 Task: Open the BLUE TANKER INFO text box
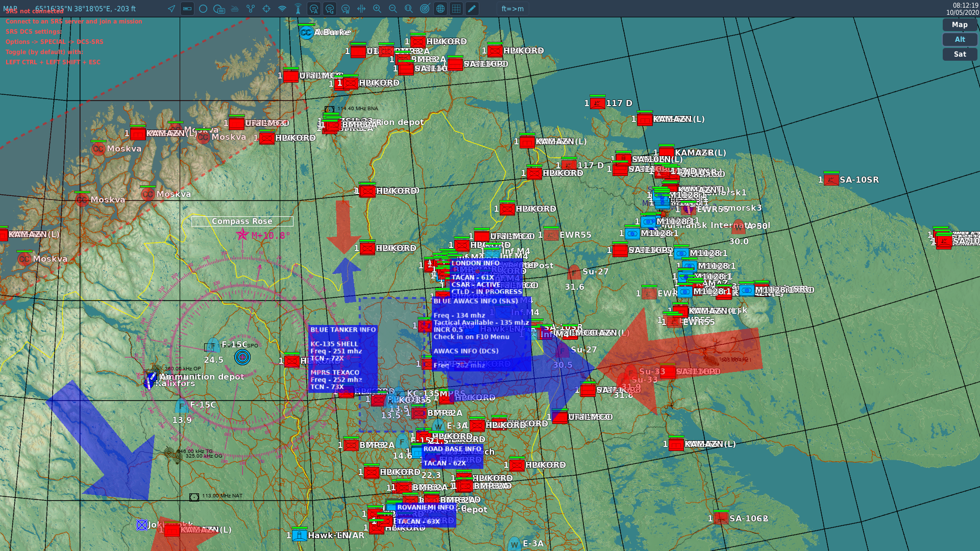343,358
